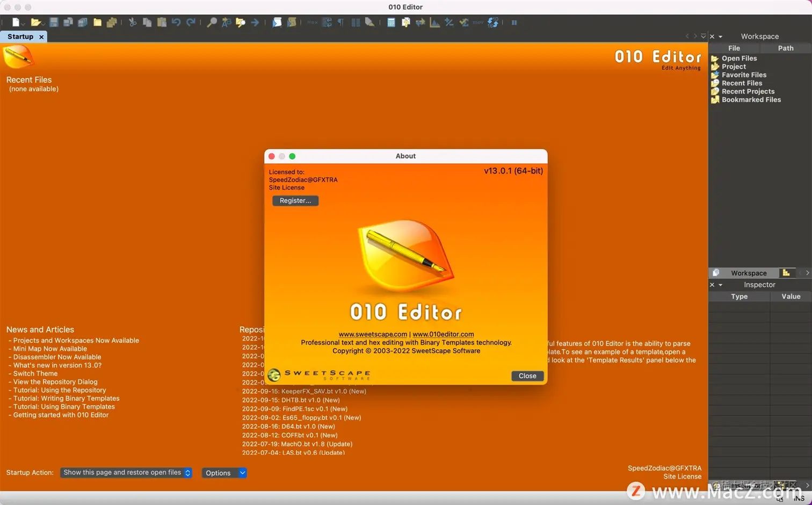Click the column mode toolbar icon
The width and height of the screenshot is (812, 505).
[x=356, y=23]
